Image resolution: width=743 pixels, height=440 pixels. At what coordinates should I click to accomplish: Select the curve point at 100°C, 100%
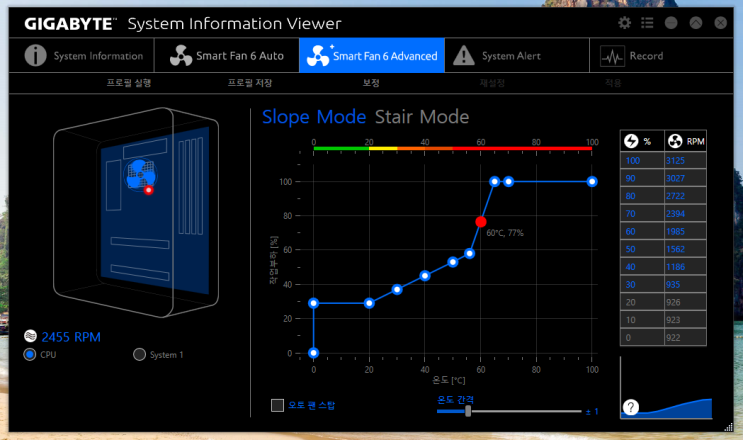click(x=592, y=181)
